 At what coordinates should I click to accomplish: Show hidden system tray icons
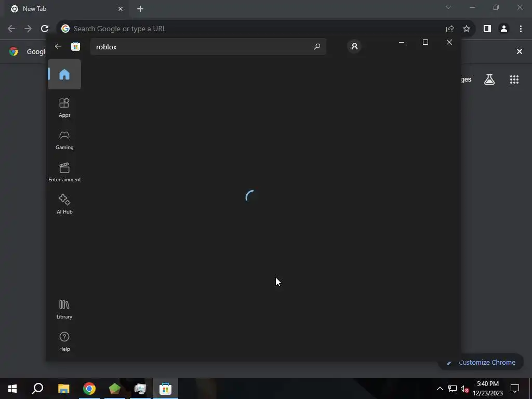click(440, 389)
